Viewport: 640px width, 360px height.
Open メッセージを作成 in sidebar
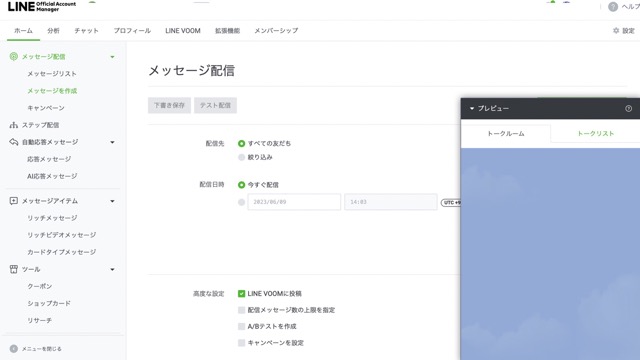pos(52,91)
